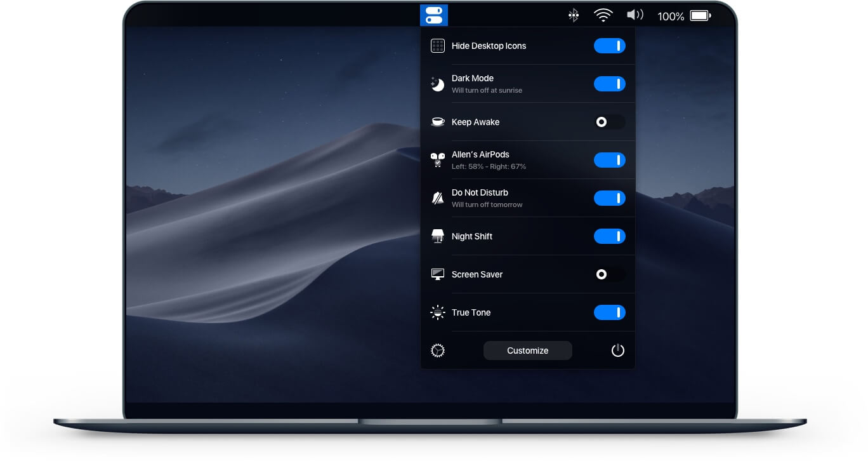Screen dimensions: 868x461
Task: Click the Night Shift display icon
Action: 437,236
